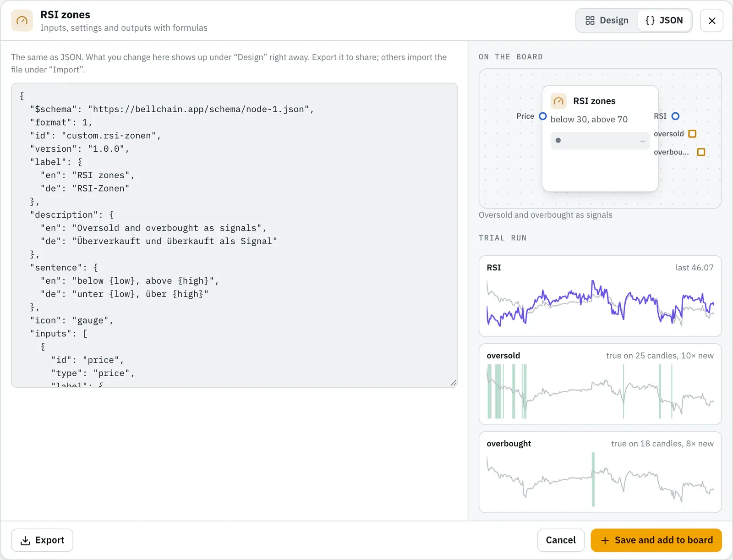Click "Oversold and overbought as signals" caption
Viewport: 733px width, 560px height.
545,215
